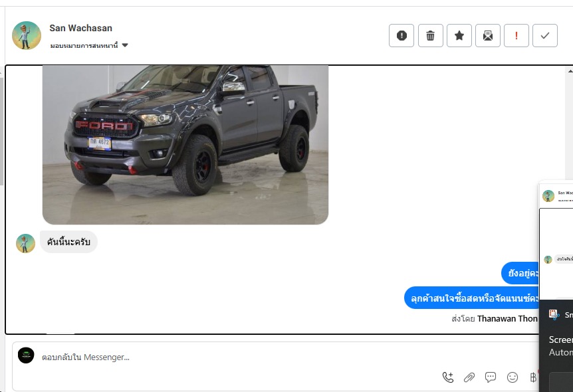Select the ลูกค้าสนใจซื้อสดหรือจัดแนนซ์ reply bubble
The height and width of the screenshot is (392, 573).
[x=472, y=298]
